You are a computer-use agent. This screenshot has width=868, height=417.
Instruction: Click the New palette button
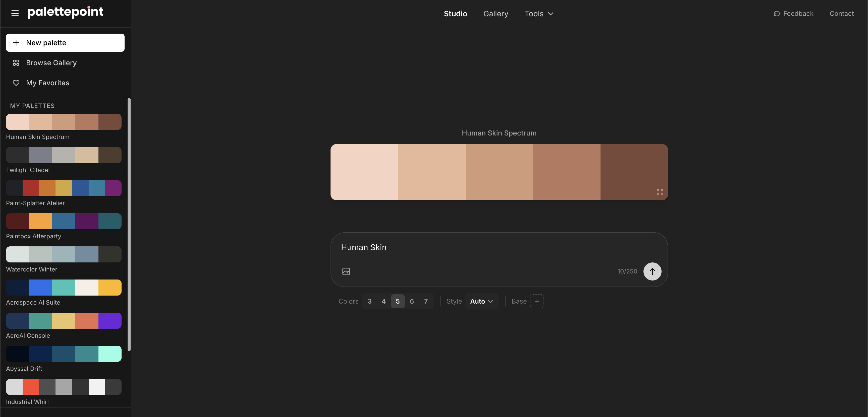tap(65, 43)
